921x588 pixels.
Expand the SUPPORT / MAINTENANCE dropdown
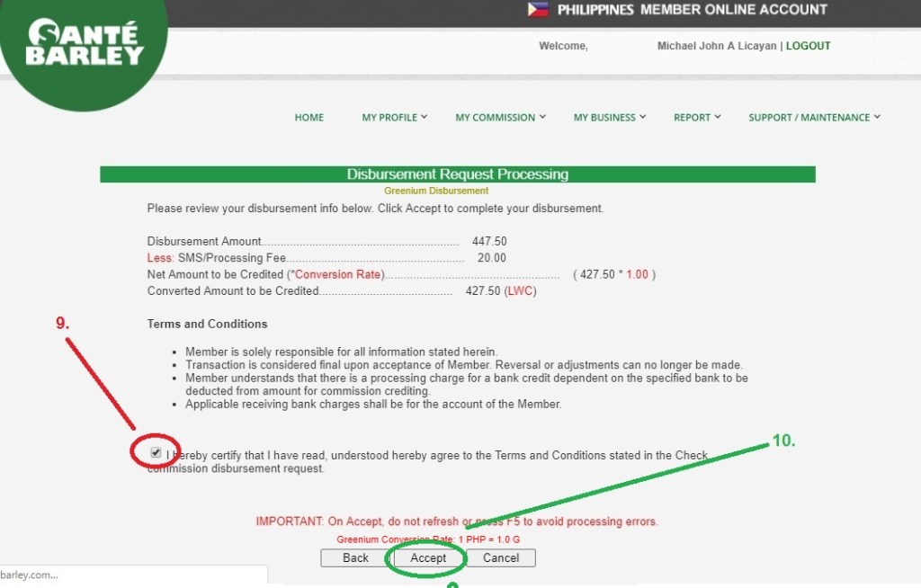[x=814, y=117]
